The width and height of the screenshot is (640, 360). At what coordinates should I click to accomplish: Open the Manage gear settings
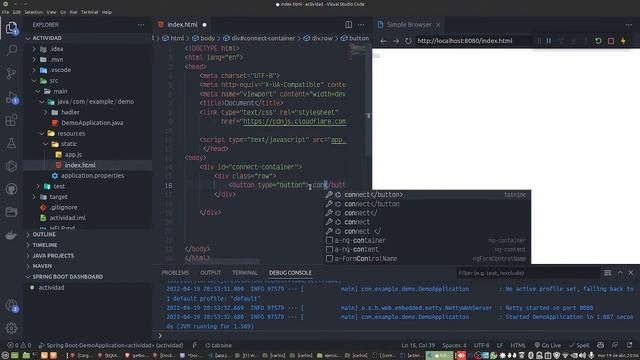pyautogui.click(x=11, y=328)
